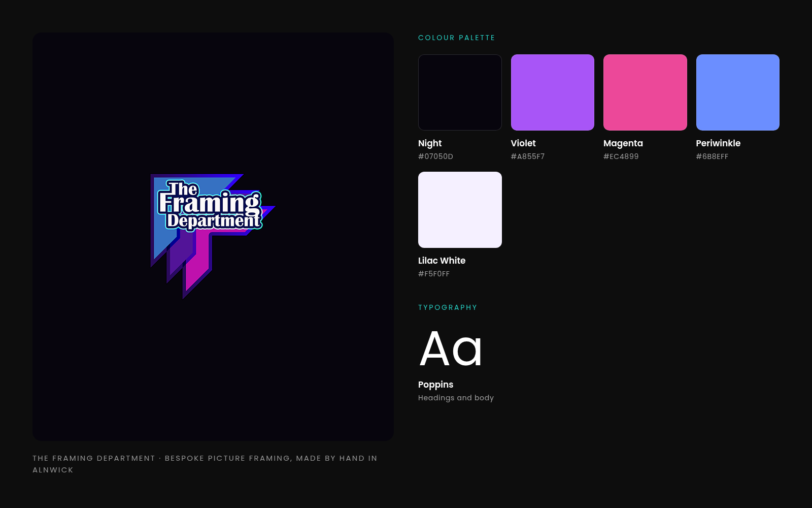The width and height of the screenshot is (812, 508).
Task: Click the hex code #F5F0FF
Action: pos(434,274)
